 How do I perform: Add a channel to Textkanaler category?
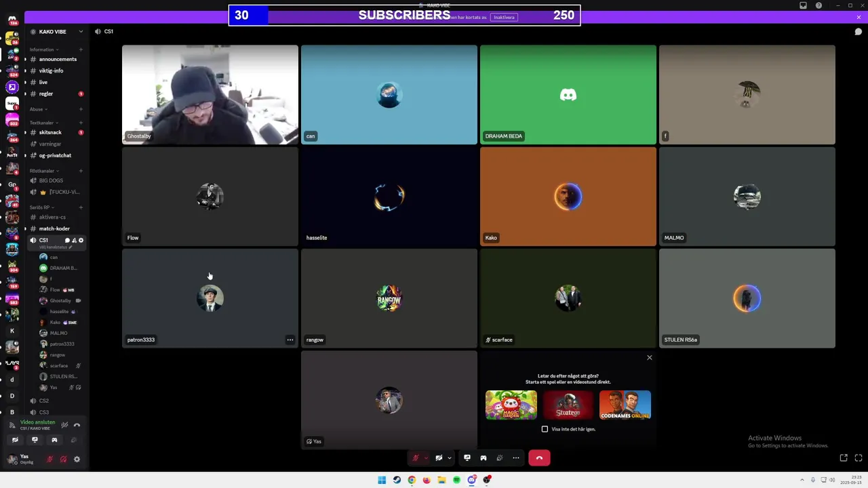coord(81,123)
